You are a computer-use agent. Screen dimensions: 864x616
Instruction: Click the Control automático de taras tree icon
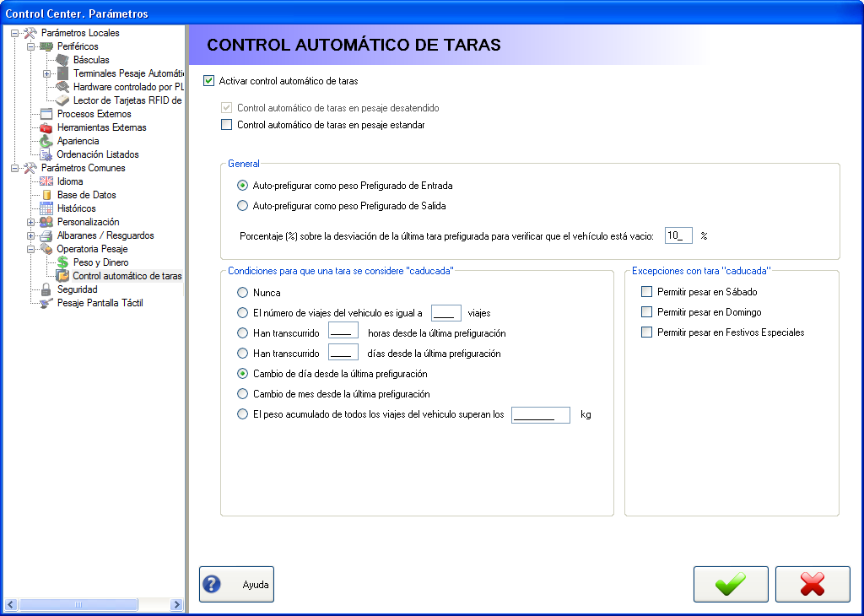[62, 275]
